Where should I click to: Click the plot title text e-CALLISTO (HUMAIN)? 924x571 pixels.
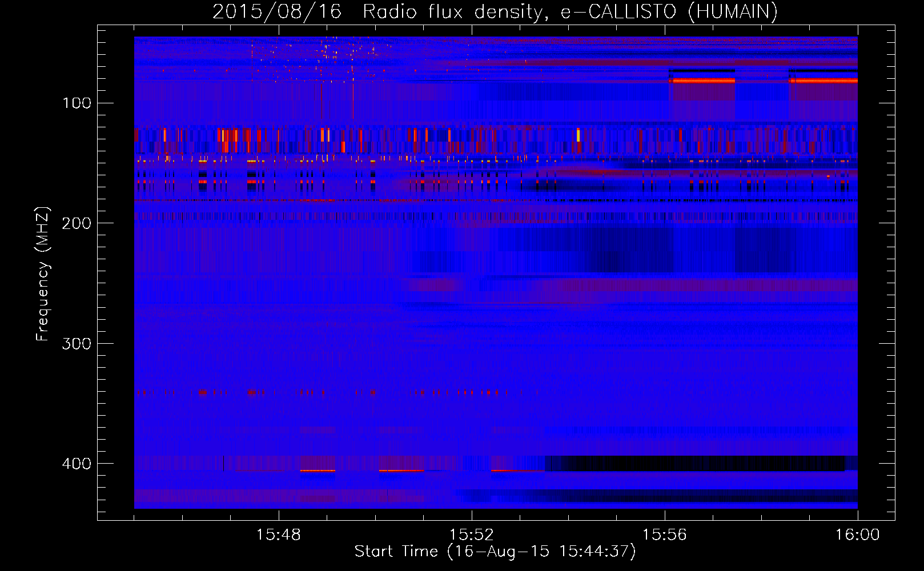[x=669, y=11]
